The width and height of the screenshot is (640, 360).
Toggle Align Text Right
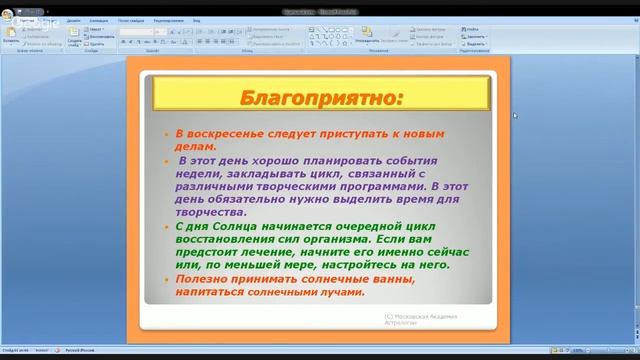[216, 42]
